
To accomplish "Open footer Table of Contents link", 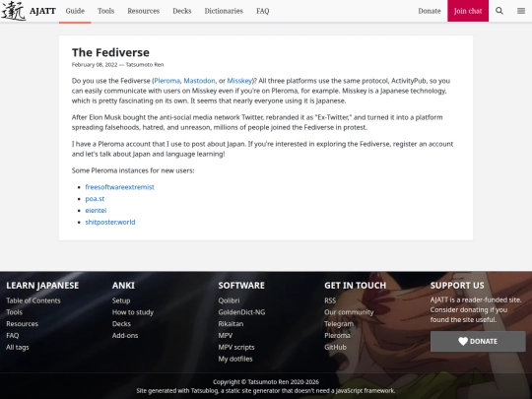I will [x=33, y=300].
